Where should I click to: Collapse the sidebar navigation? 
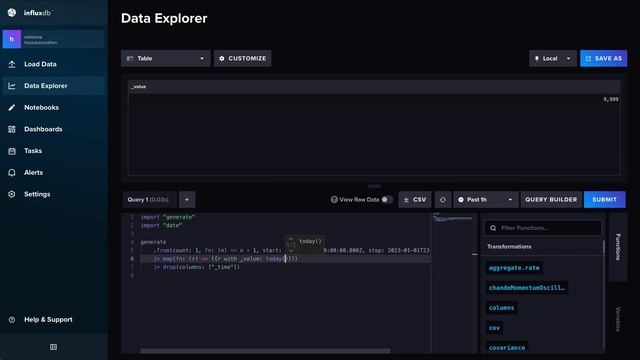53,347
